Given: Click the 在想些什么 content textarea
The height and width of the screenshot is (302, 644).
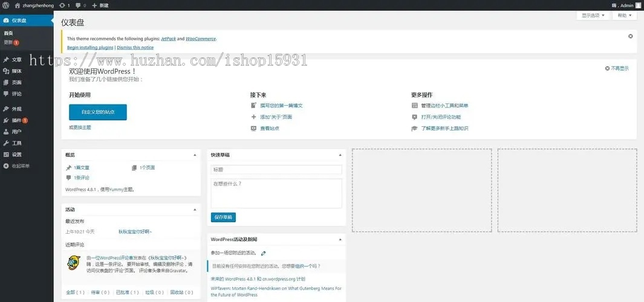Looking at the screenshot, I should (x=276, y=193).
